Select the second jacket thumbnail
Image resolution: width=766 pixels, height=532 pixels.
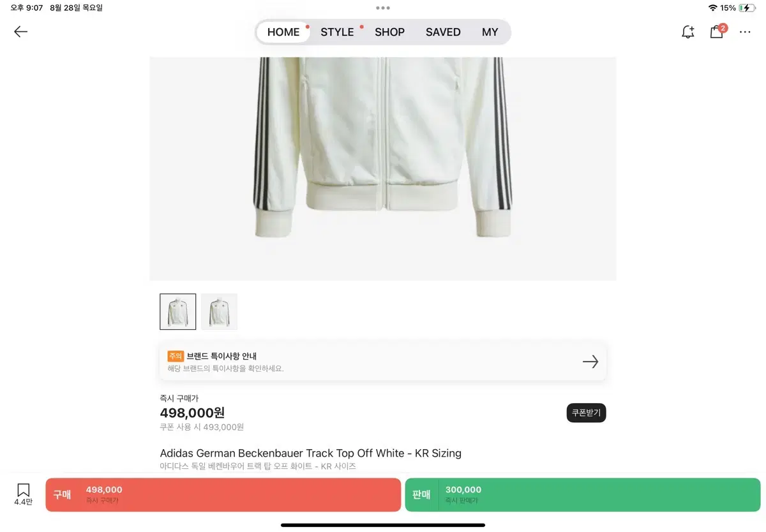(x=219, y=311)
